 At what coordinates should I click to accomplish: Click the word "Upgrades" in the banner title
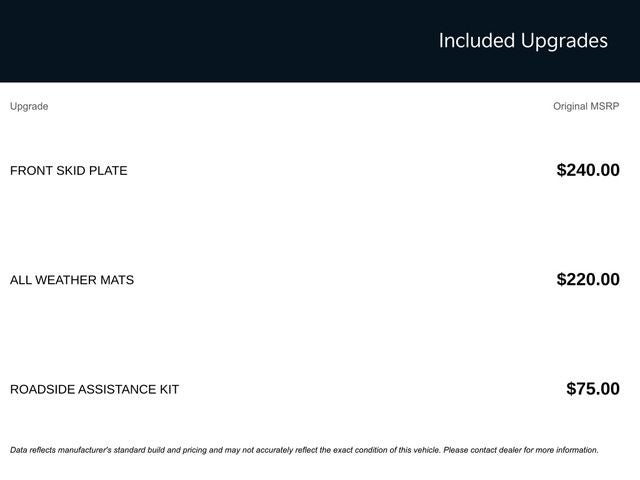563,41
